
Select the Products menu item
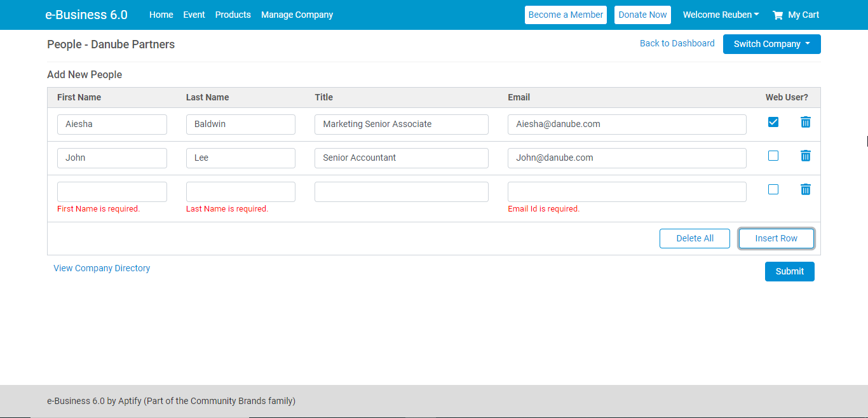(x=233, y=15)
